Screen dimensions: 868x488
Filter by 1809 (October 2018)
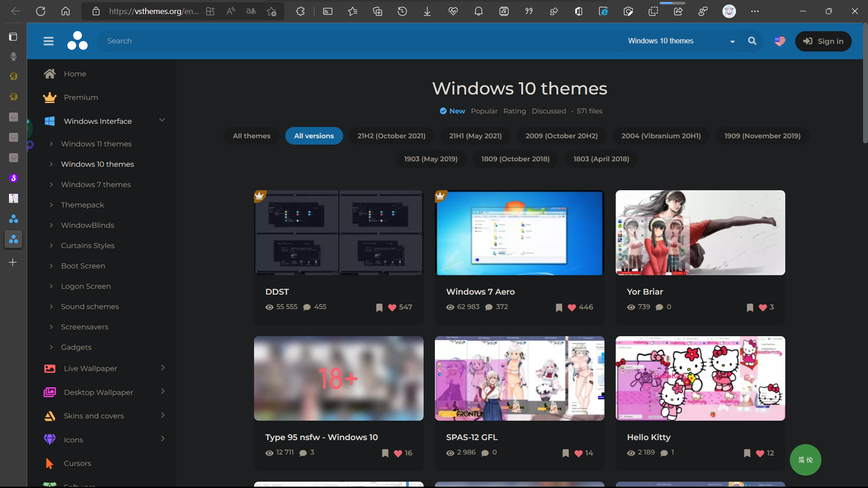[515, 159]
